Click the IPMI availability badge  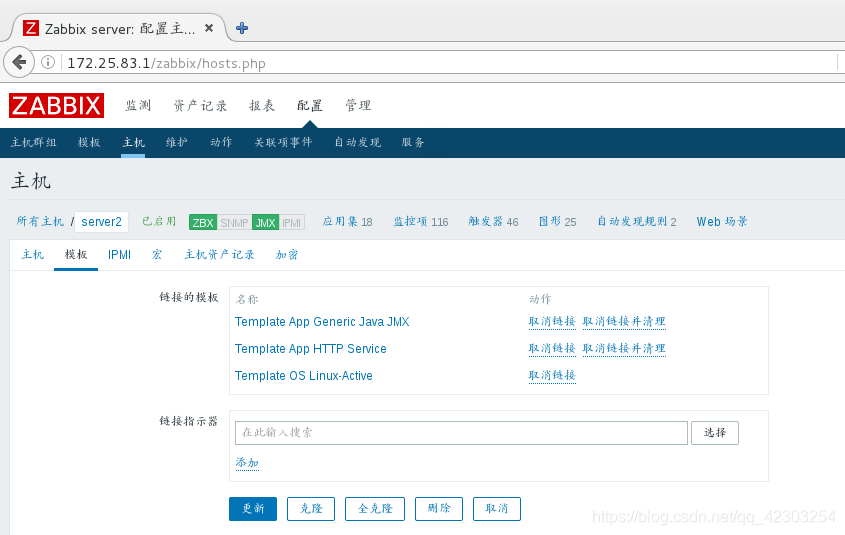[292, 223]
